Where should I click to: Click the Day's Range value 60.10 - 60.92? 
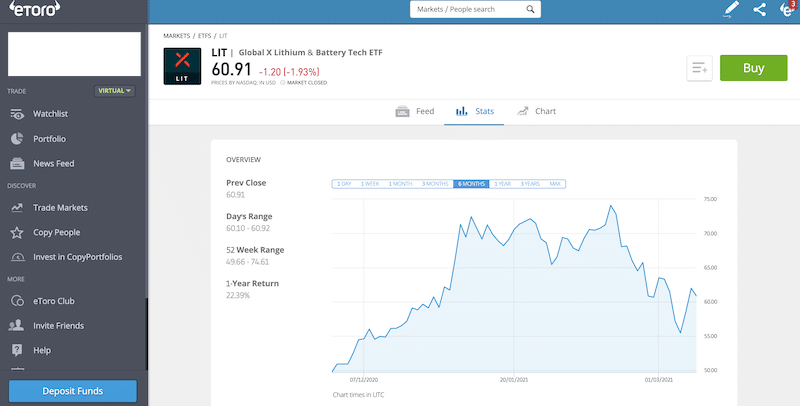(248, 229)
